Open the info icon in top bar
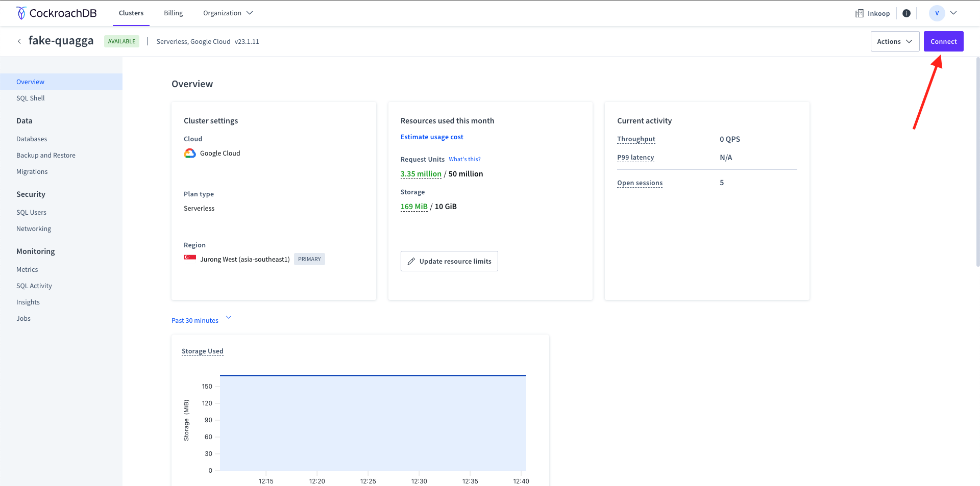Viewport: 980px width, 486px height. [x=906, y=13]
